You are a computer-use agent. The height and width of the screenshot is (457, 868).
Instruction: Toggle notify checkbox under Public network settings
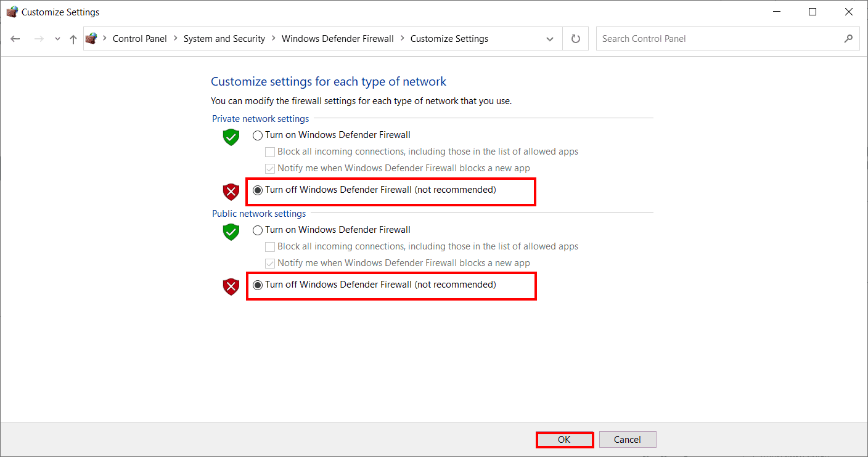(398, 263)
